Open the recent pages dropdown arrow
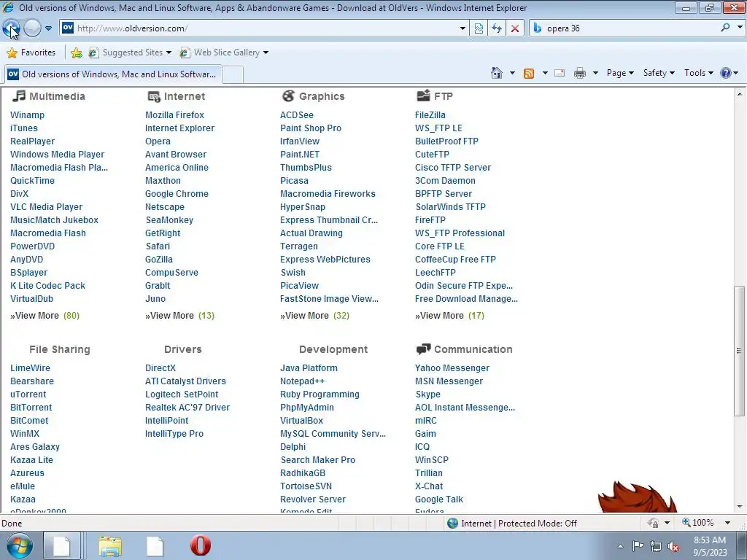 click(x=49, y=28)
